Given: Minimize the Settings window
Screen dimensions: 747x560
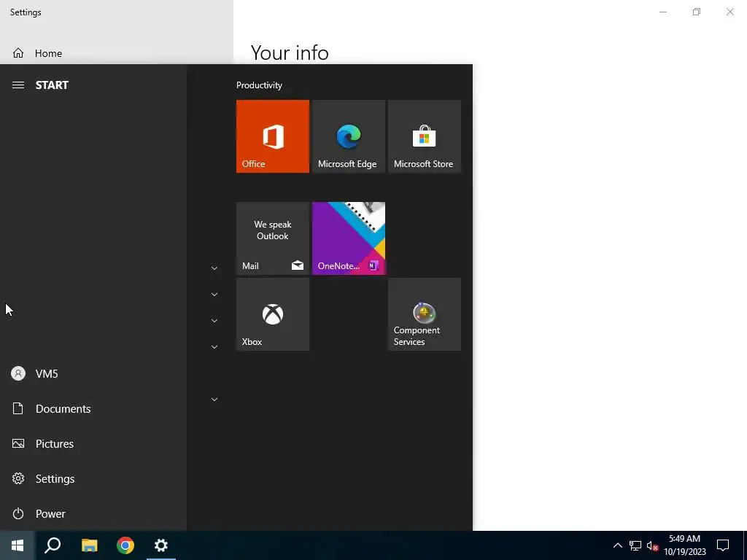Looking at the screenshot, I should (x=662, y=12).
